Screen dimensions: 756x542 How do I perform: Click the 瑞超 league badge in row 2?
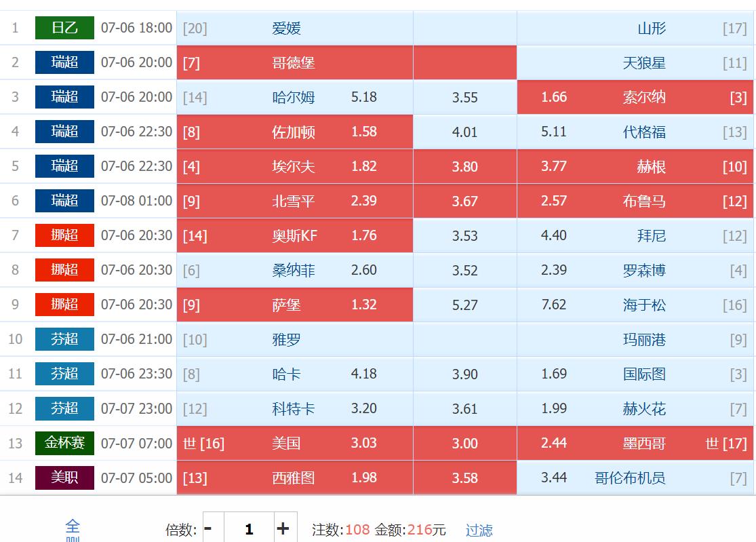[64, 62]
